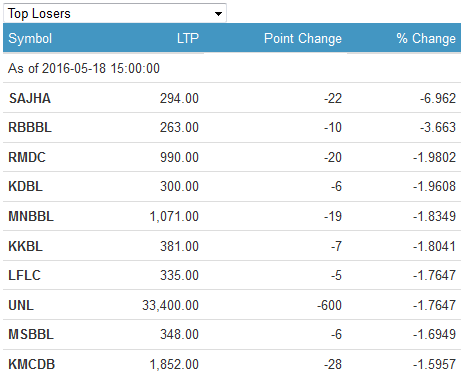Select the RMDC symbol link
Image resolution: width=462 pixels, height=376 pixels.
coord(27,157)
